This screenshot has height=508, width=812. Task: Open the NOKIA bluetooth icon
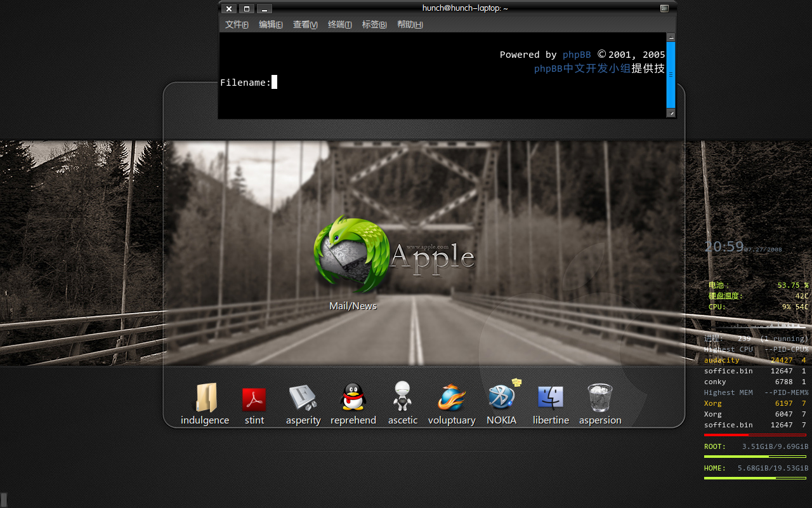pyautogui.click(x=503, y=396)
